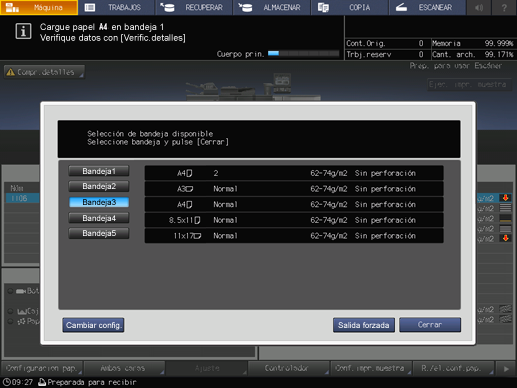Screen dimensions: 517x388
Task: Select the COPIA tab
Action: pos(350,7)
